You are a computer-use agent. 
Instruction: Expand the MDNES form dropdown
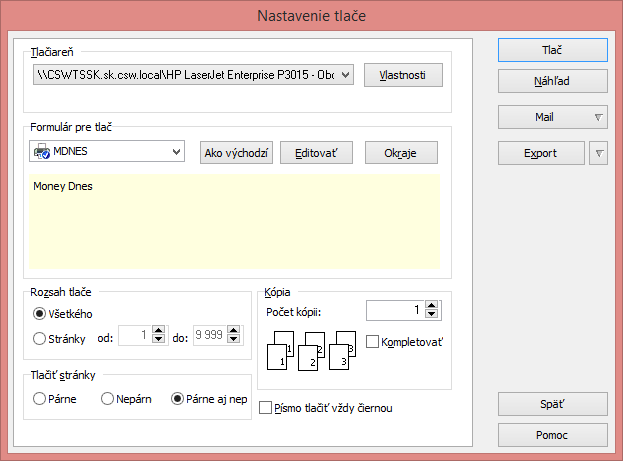pos(177,152)
